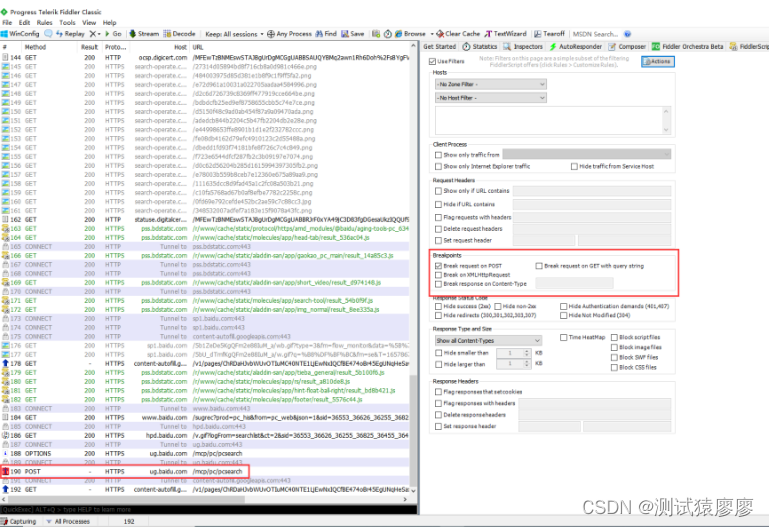Toggle Decode mode
Screen dimensions: 769x527
tap(179, 34)
